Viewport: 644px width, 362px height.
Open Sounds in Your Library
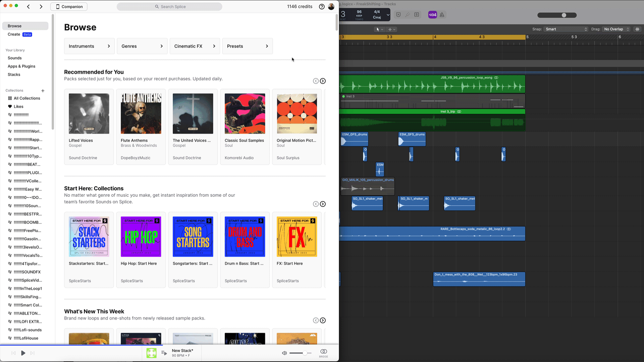point(15,58)
